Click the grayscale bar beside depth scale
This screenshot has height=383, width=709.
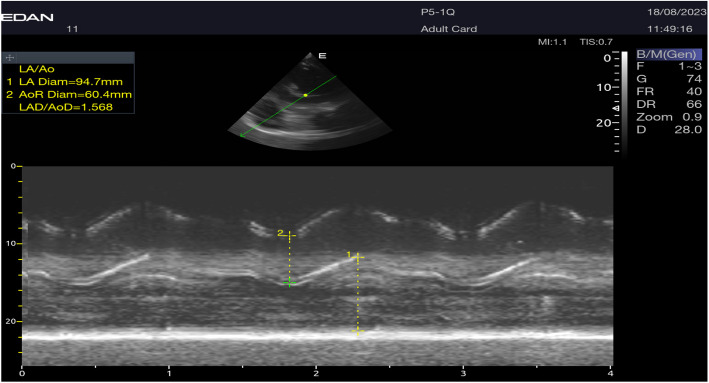click(624, 104)
